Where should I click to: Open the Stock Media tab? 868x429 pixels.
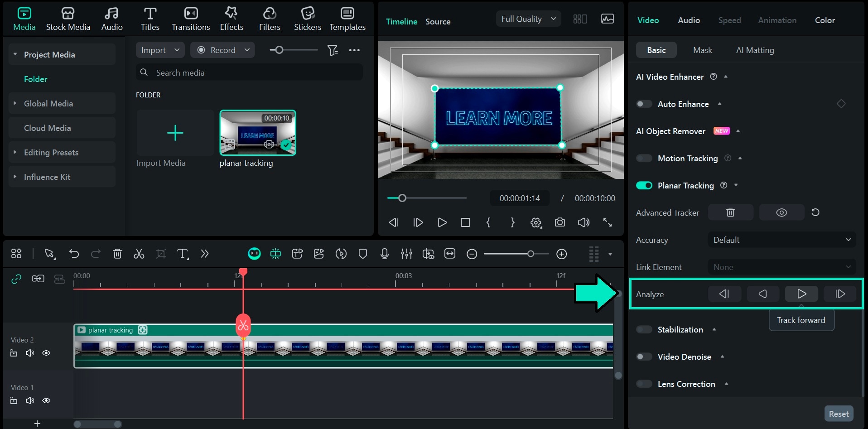[68, 19]
